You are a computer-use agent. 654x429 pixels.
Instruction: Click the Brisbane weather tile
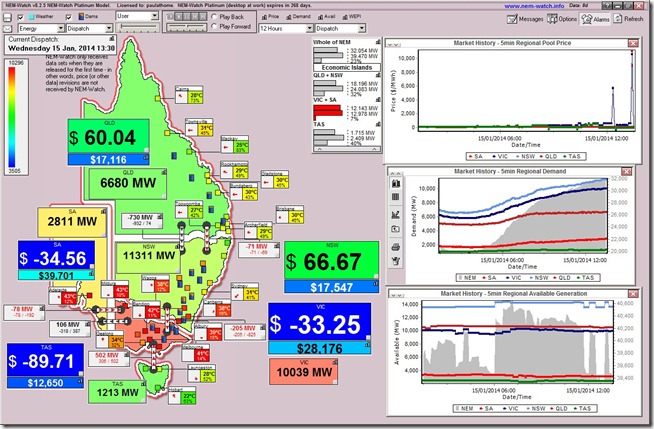click(x=290, y=214)
